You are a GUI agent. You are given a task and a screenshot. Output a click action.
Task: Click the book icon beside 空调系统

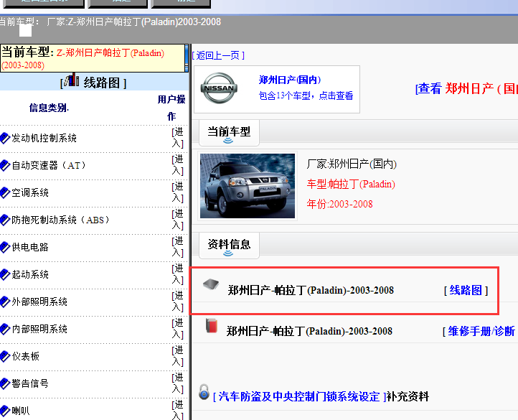(x=5, y=192)
